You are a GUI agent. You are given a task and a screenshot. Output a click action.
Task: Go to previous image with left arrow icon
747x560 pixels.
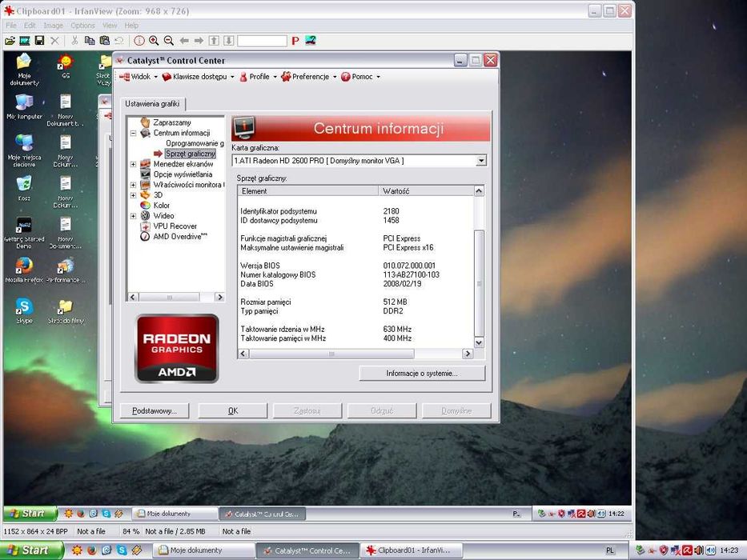pos(184,41)
